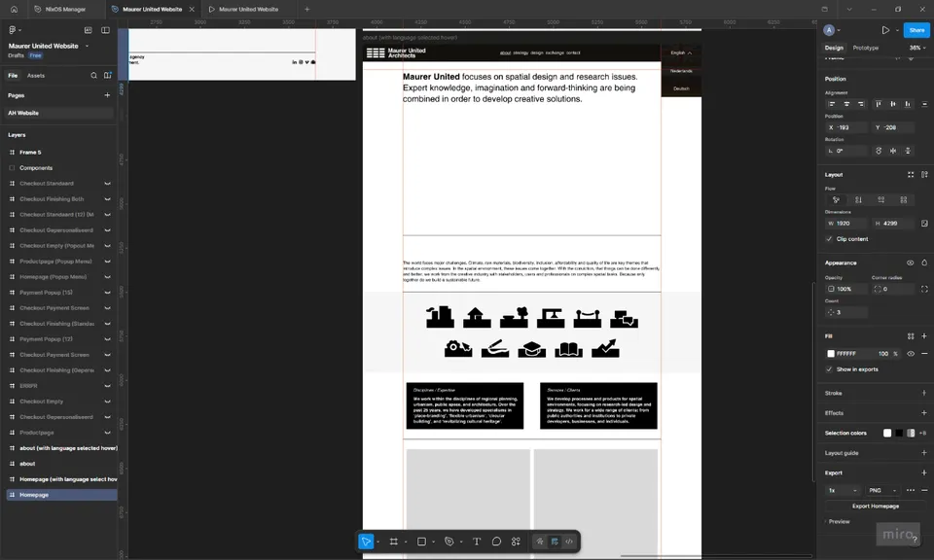Open shape tool options dropdown arrow
The image size is (934, 560).
pos(433,542)
